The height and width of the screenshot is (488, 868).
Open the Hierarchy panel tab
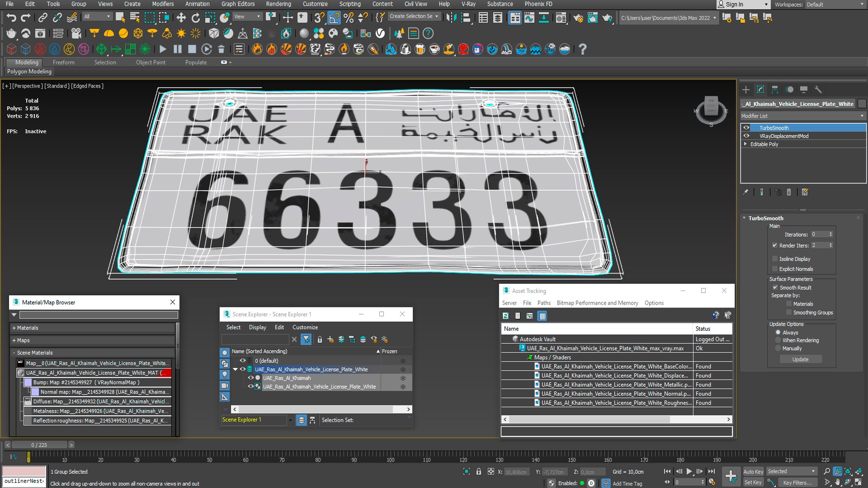point(775,89)
